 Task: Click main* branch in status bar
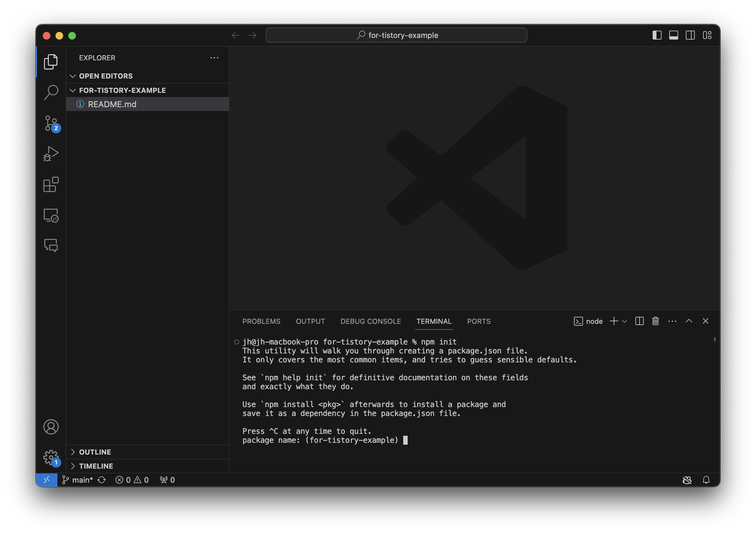(x=78, y=480)
